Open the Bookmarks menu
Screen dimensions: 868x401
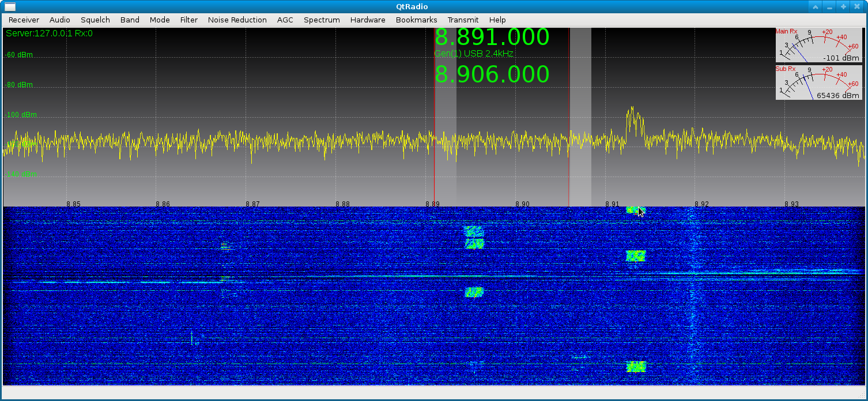tap(416, 20)
